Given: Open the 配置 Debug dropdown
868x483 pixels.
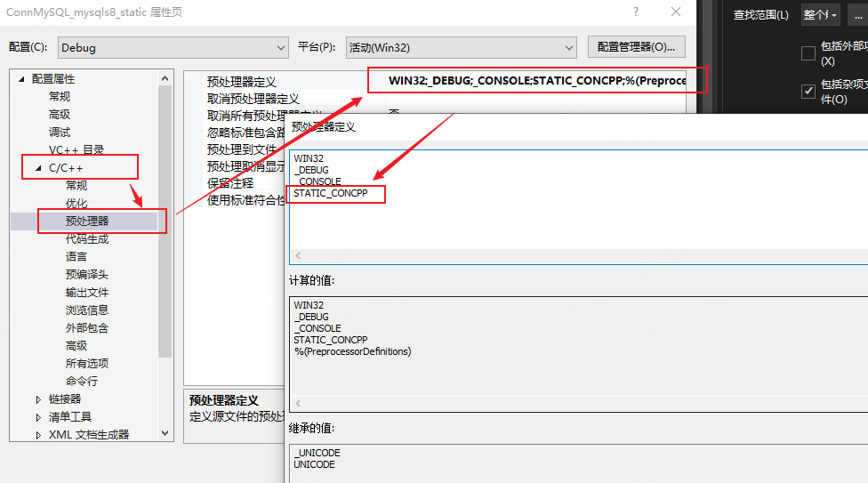Looking at the screenshot, I should tap(173, 48).
